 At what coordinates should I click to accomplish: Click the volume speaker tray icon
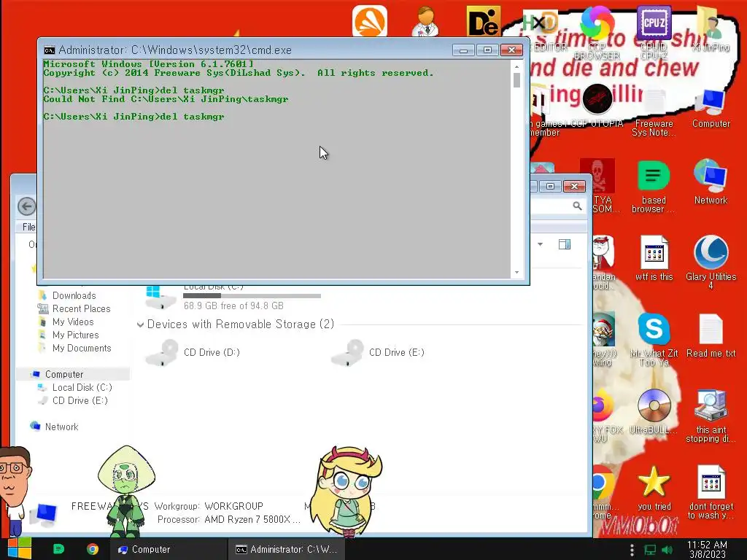pos(667,550)
